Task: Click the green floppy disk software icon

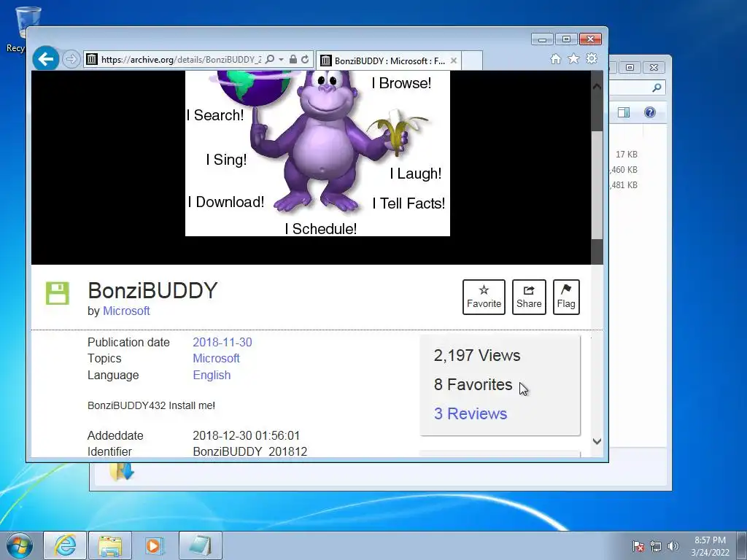Action: point(57,293)
